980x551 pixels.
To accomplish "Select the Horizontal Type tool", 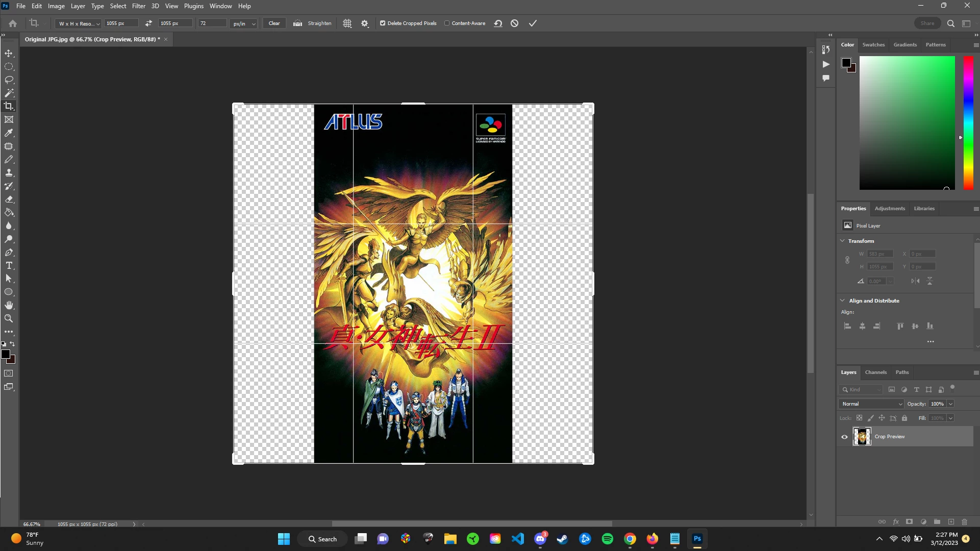I will point(9,265).
